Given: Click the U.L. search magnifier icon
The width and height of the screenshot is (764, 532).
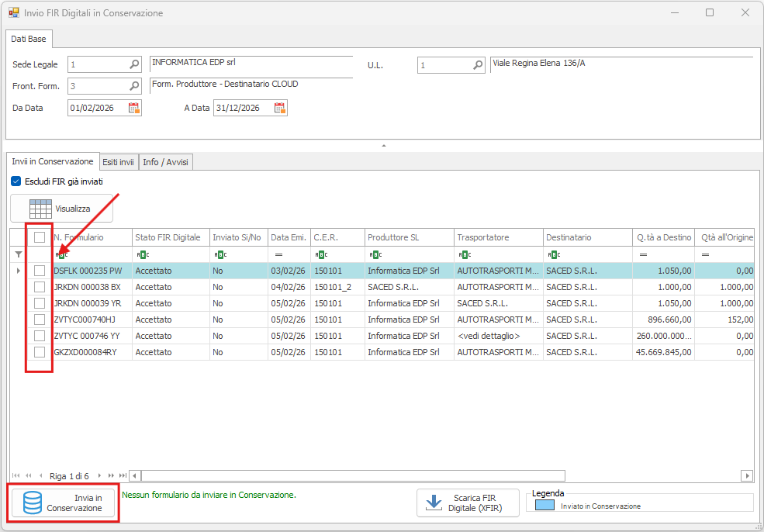Looking at the screenshot, I should [479, 65].
